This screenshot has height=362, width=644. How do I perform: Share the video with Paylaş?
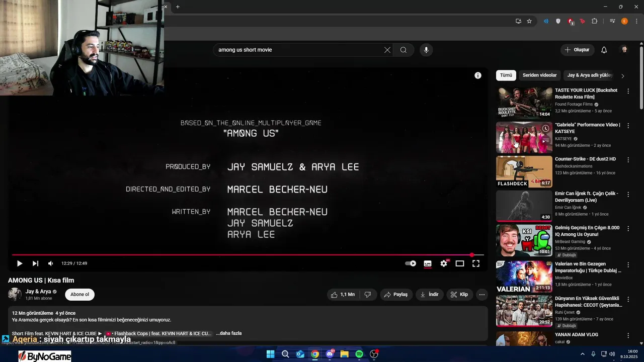click(396, 295)
